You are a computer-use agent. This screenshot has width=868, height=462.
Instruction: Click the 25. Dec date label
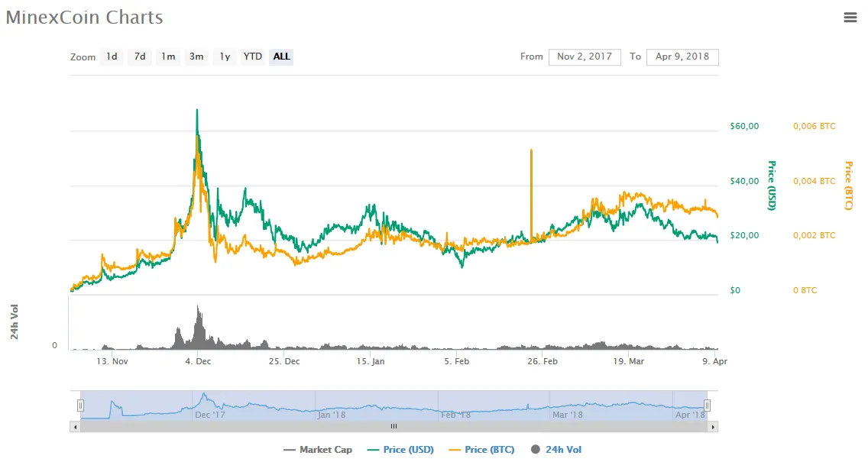(x=284, y=361)
